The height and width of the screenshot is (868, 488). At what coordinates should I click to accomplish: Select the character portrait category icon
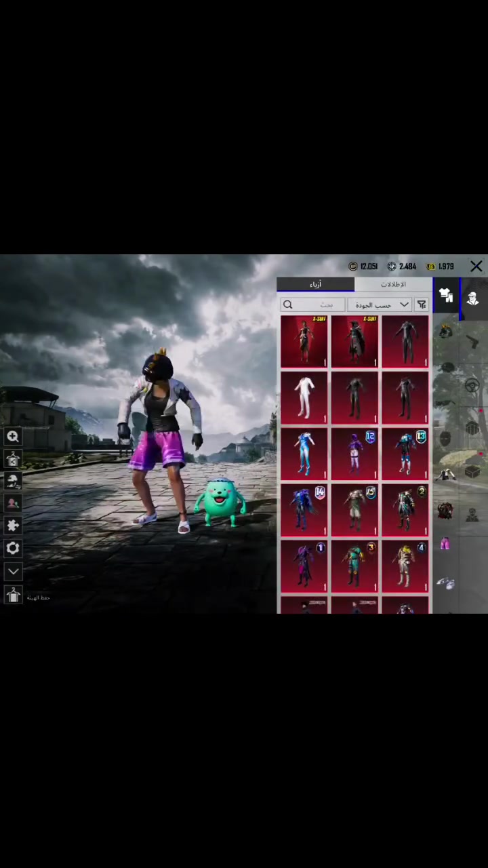pyautogui.click(x=472, y=298)
